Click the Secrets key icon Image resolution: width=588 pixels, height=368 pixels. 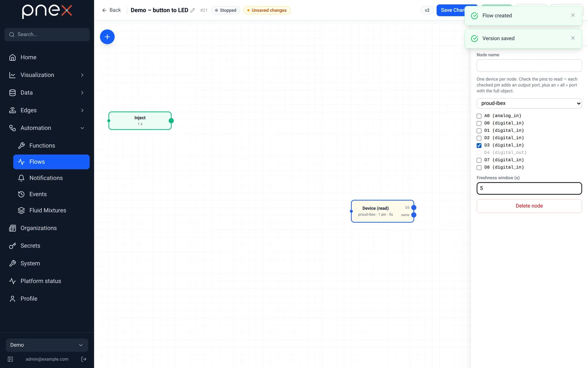pos(12,246)
